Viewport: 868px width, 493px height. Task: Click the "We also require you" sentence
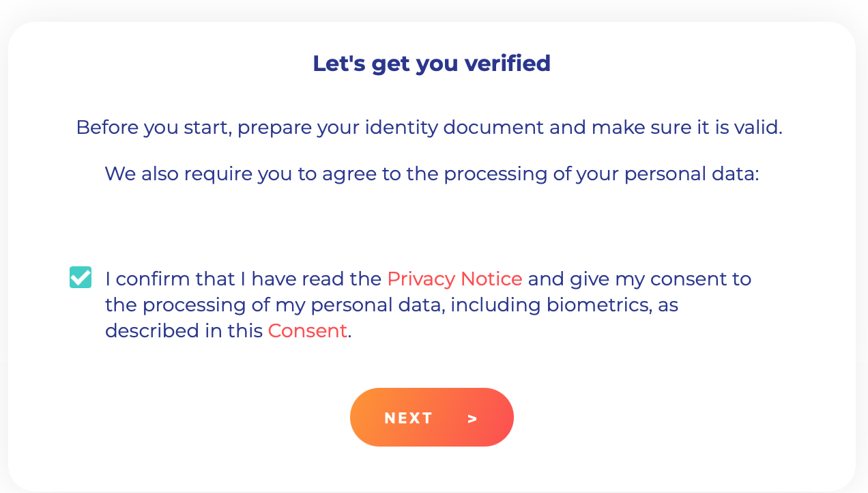pos(431,174)
